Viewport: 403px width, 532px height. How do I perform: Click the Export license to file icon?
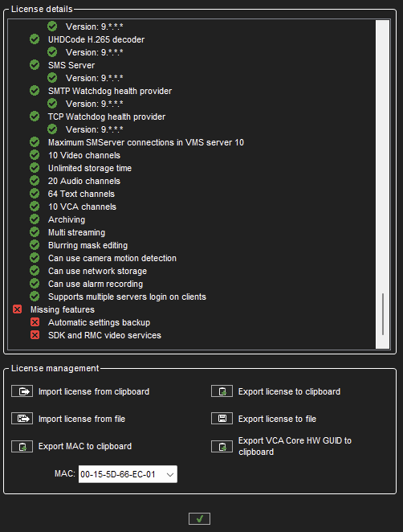click(x=222, y=419)
